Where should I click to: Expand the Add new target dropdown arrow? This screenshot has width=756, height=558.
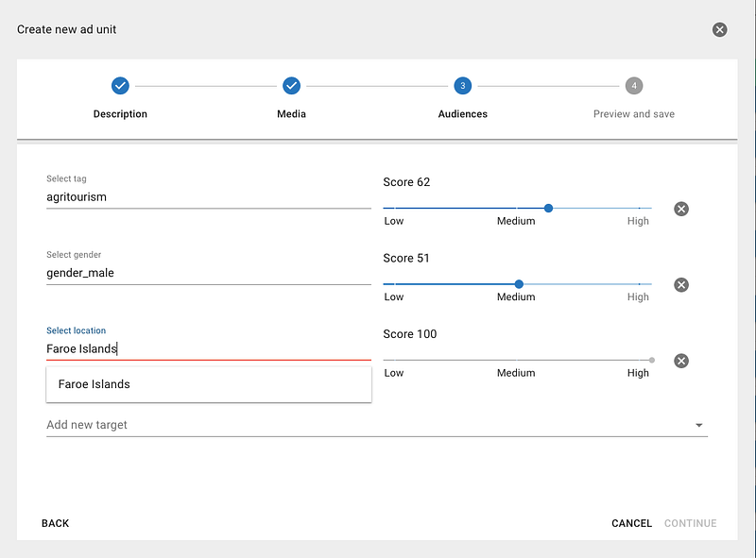(699, 426)
